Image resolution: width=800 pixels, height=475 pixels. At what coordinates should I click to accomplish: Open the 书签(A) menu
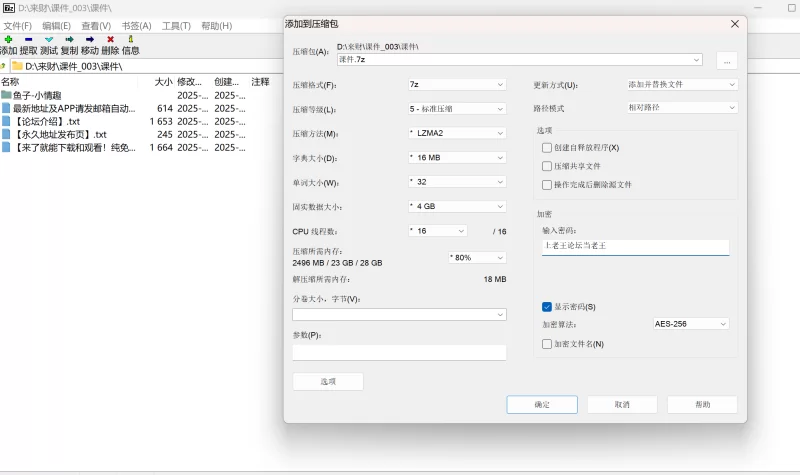click(x=136, y=26)
